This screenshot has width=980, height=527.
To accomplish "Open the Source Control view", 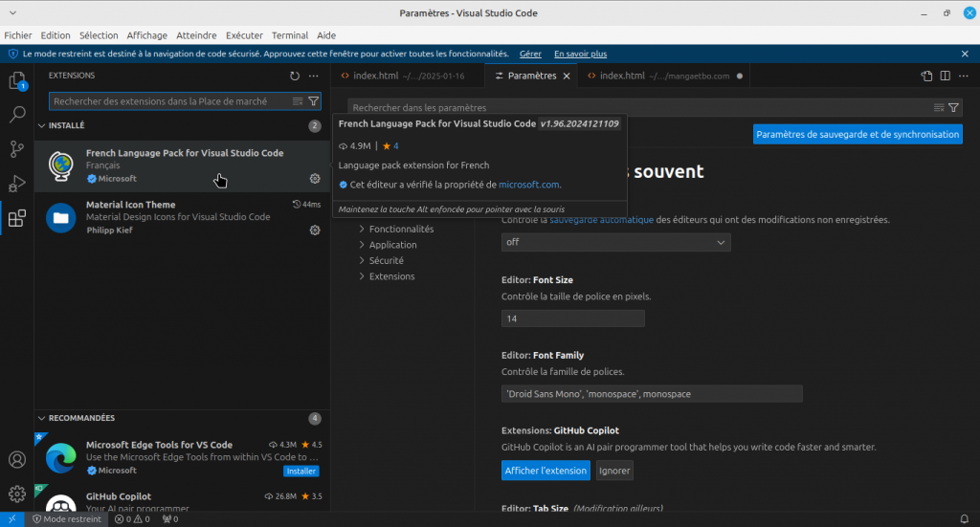I will [17, 149].
